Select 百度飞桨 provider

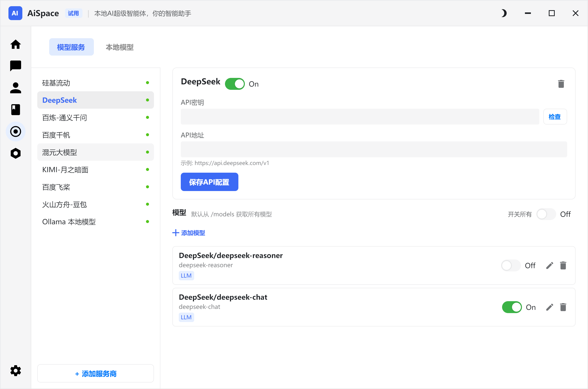click(x=96, y=187)
